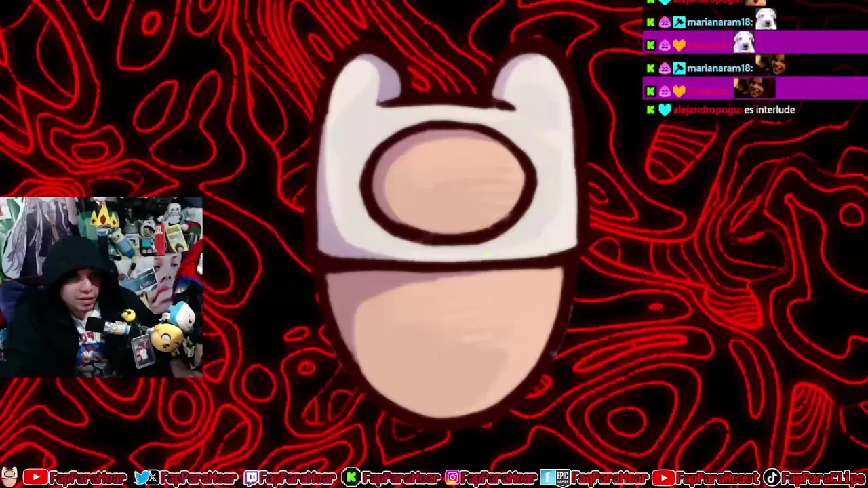Click the cyan heart badge beside 'es interlude' message
The width and height of the screenshot is (868, 488).
tap(665, 110)
